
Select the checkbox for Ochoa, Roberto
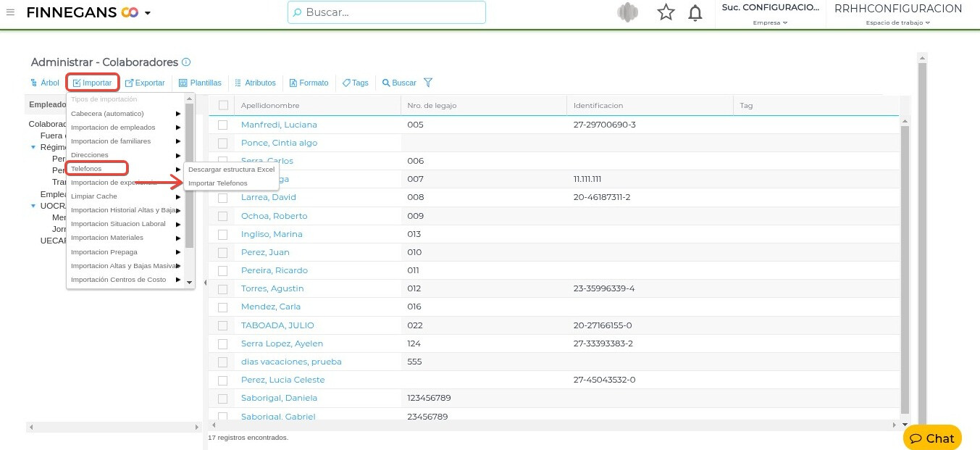(x=223, y=216)
